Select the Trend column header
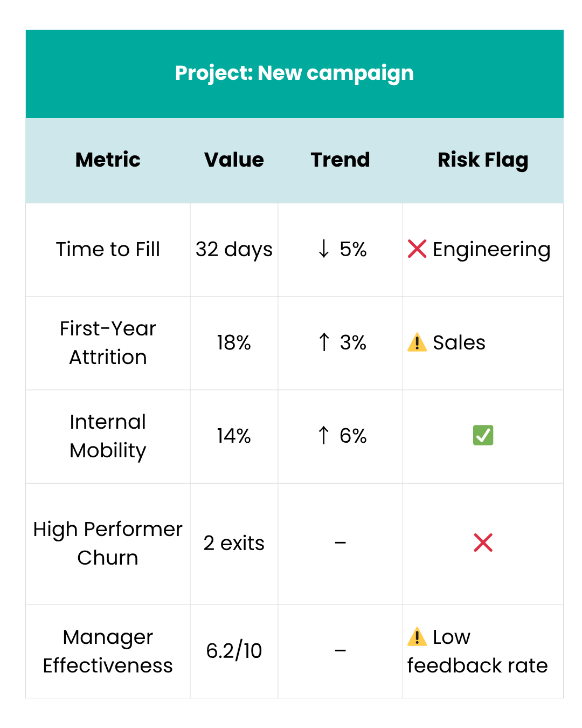582x728 pixels. (x=340, y=160)
